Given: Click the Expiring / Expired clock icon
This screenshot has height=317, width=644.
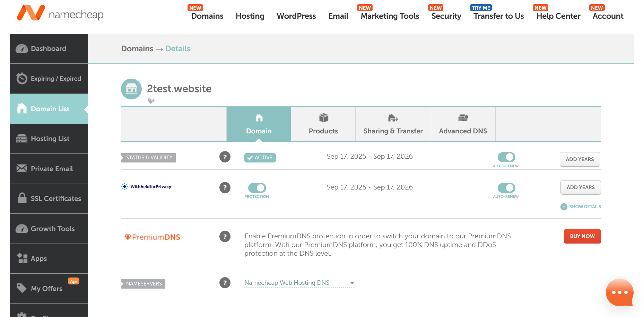Looking at the screenshot, I should tap(22, 78).
